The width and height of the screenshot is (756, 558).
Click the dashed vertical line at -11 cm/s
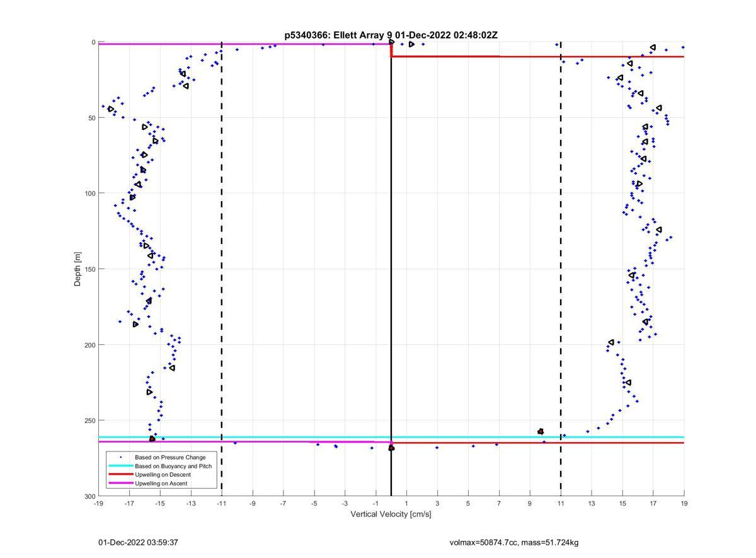[222, 269]
